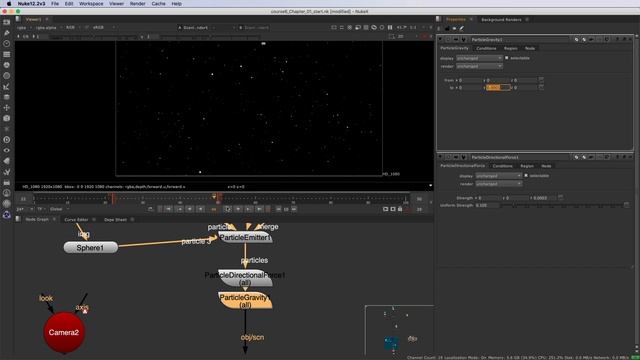
Task: Collapse the ParticleDirectionalForce1 properties panel
Action: (x=440, y=157)
